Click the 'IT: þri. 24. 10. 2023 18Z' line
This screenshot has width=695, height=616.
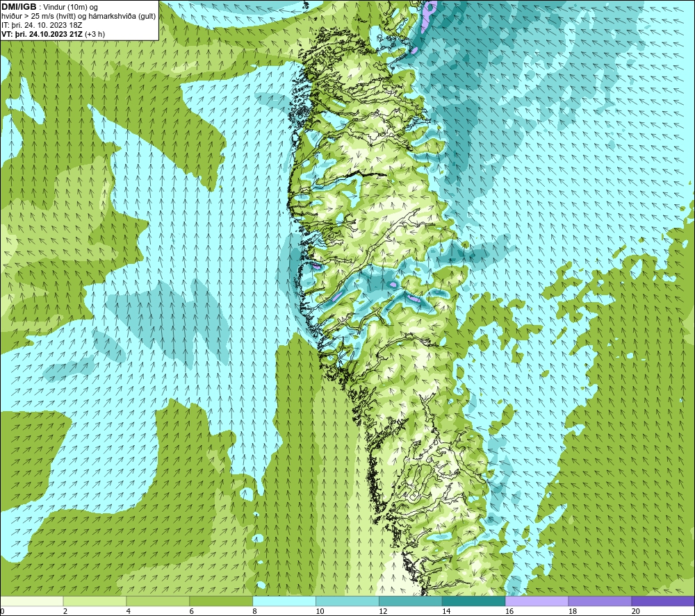pos(42,25)
